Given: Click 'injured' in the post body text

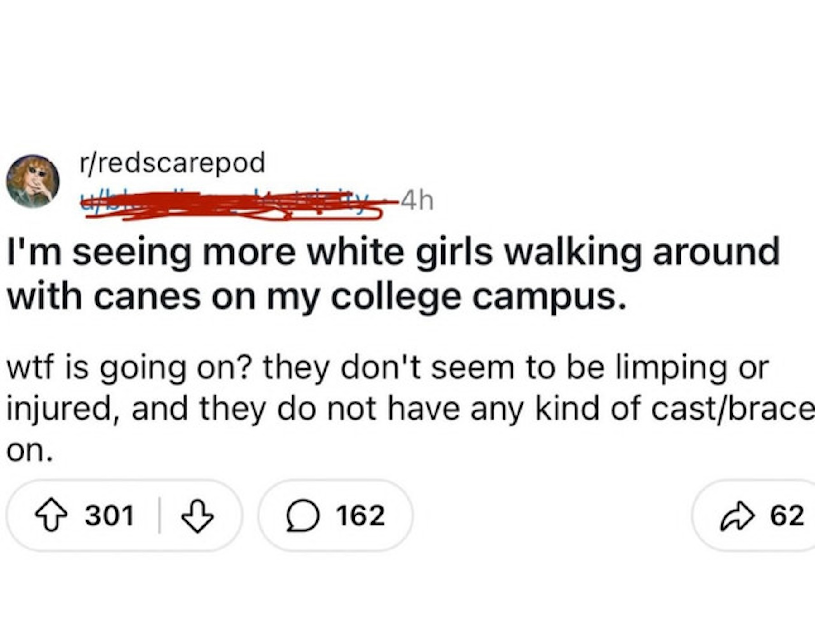Looking at the screenshot, I should (59, 409).
